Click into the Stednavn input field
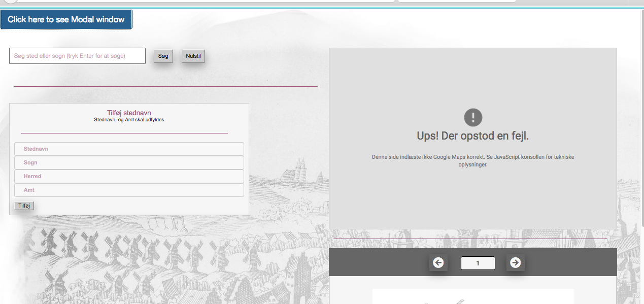 pyautogui.click(x=129, y=149)
